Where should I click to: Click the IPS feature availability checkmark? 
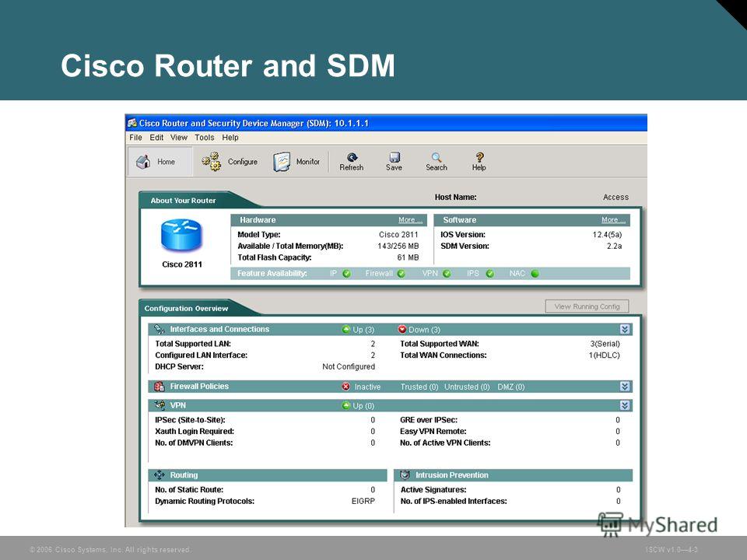click(489, 273)
